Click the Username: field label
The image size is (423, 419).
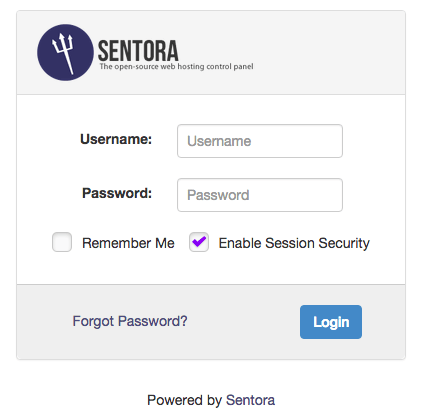coord(116,139)
